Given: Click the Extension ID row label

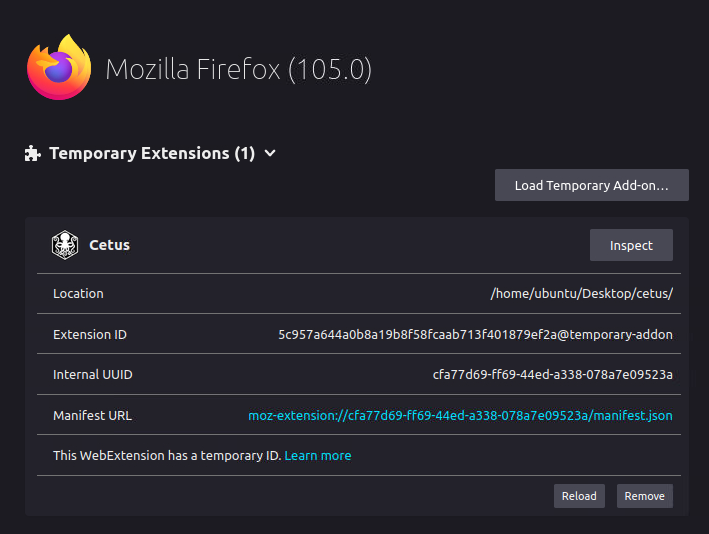Looking at the screenshot, I should point(90,334).
